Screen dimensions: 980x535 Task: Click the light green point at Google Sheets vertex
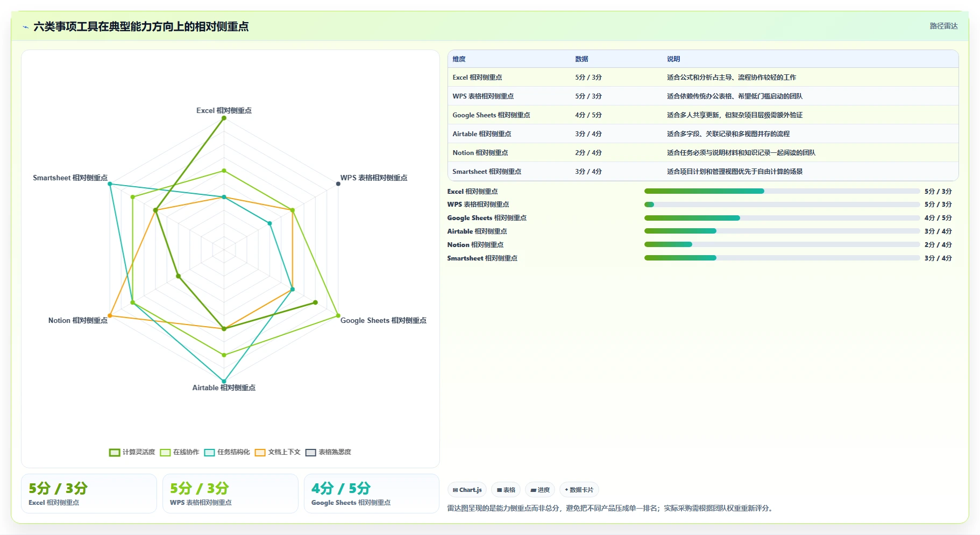(x=338, y=315)
